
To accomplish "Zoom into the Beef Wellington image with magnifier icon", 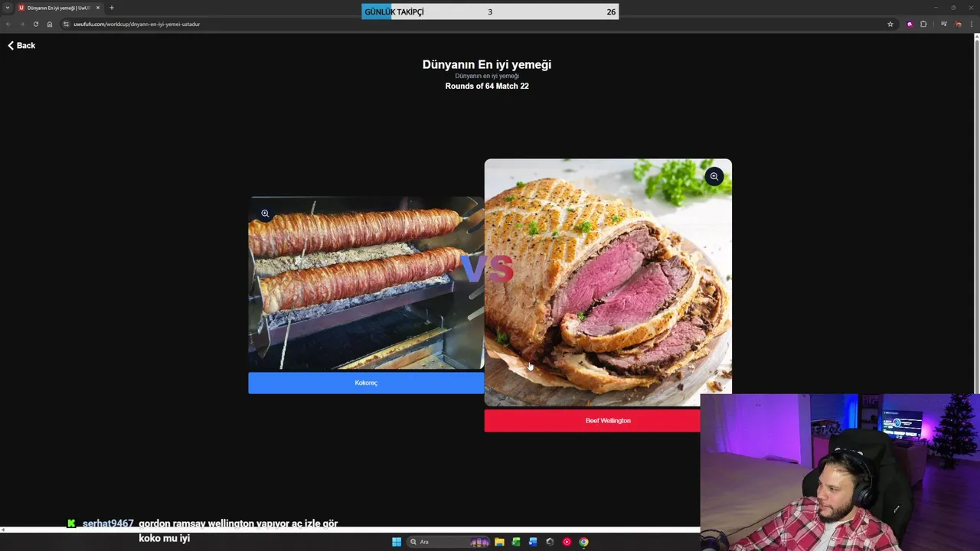I will pyautogui.click(x=714, y=177).
